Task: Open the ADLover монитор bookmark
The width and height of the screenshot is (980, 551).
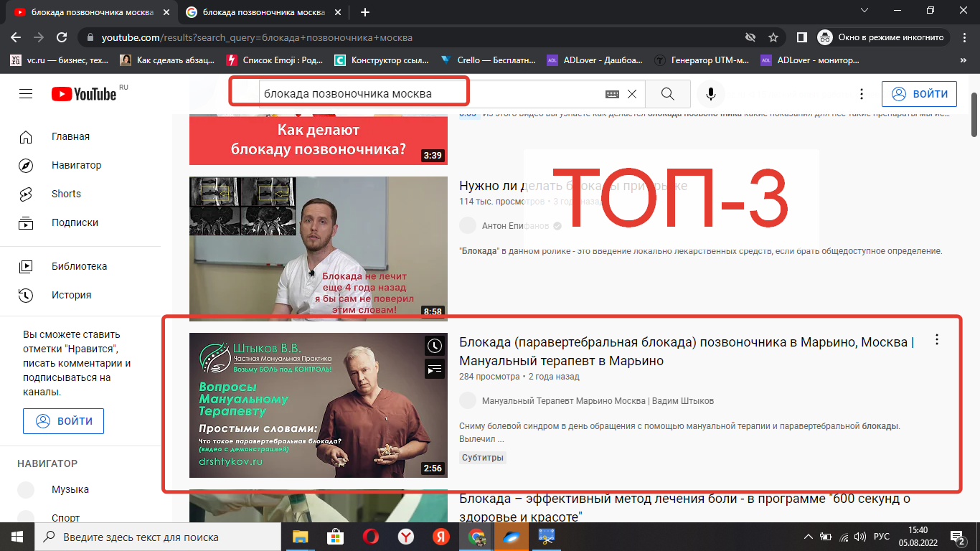Action: [x=809, y=60]
